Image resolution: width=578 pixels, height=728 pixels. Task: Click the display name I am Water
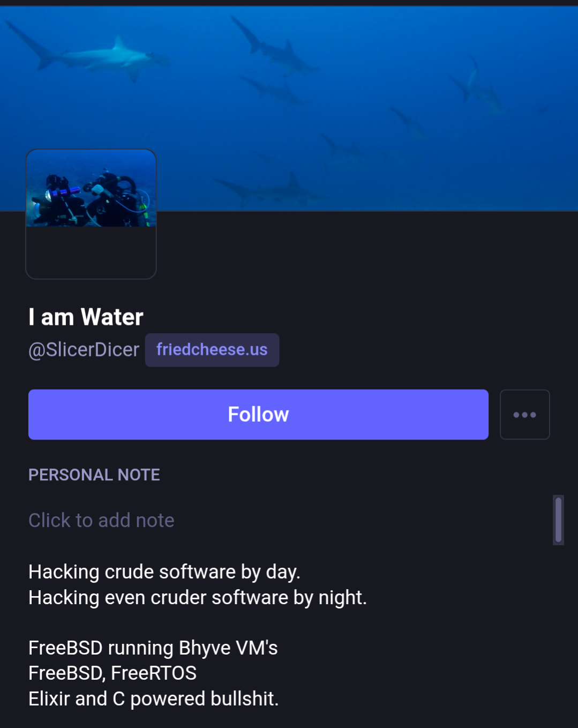(86, 317)
